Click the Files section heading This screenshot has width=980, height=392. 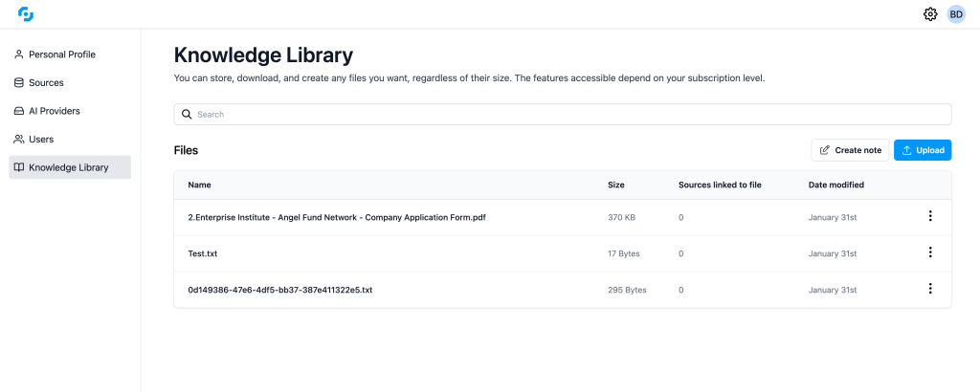coord(186,150)
